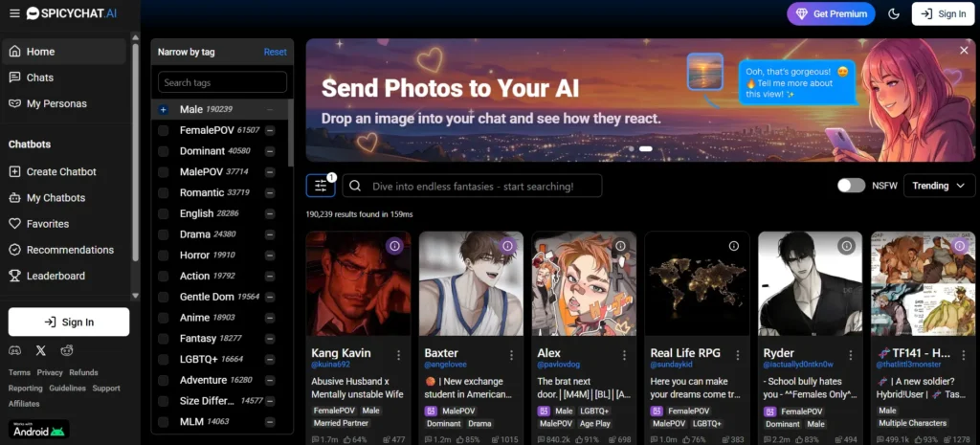Click the sidebar scrollbar down arrow
Screen dimensions: 980x445
tap(136, 296)
